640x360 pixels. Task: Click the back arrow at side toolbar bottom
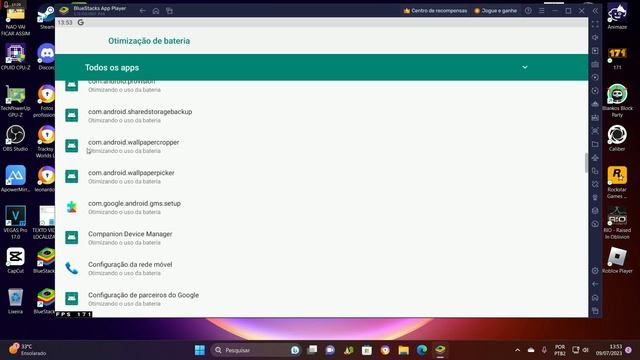pyautogui.click(x=595, y=284)
